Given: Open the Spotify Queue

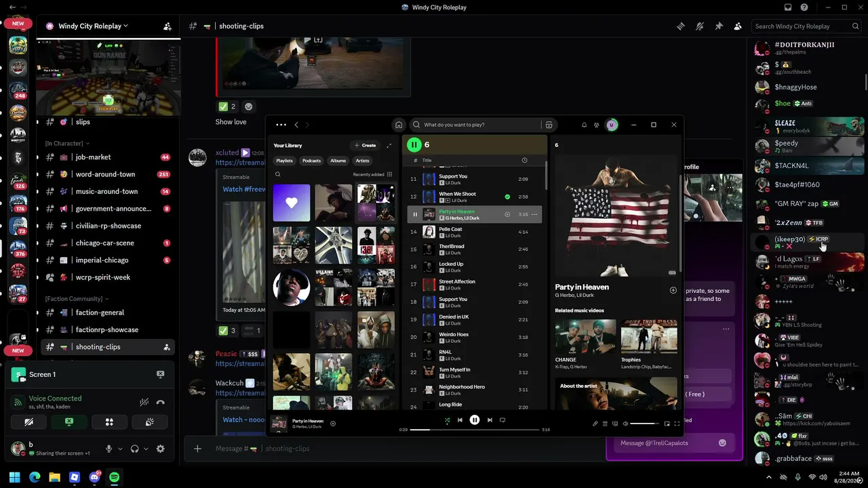Looking at the screenshot, I should coord(605,424).
